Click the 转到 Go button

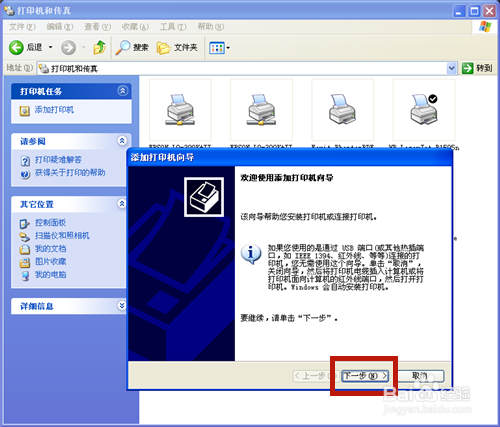click(477, 68)
